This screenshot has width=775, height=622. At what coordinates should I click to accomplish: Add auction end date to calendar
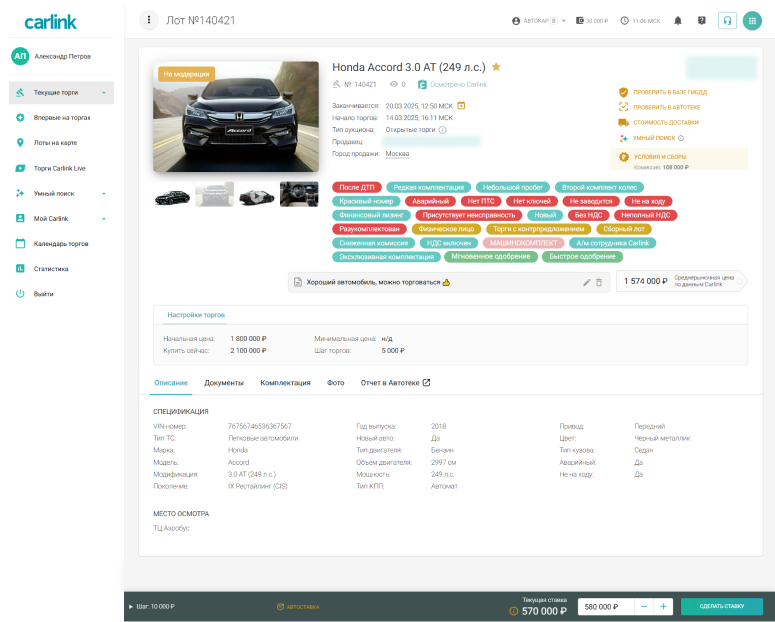click(x=462, y=104)
